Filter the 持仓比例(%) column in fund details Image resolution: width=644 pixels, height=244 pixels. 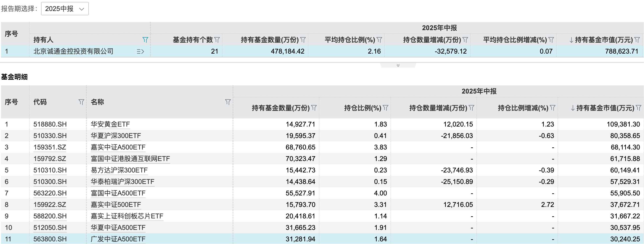385,108
